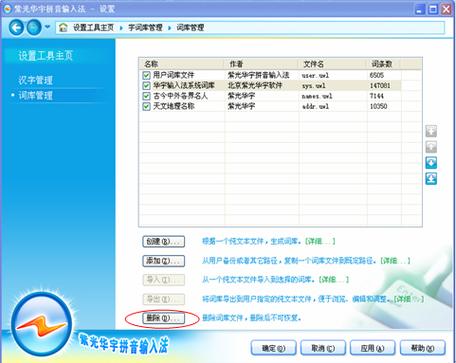Click the app icon in title bar
This screenshot has height=363, width=456.
[7, 9]
